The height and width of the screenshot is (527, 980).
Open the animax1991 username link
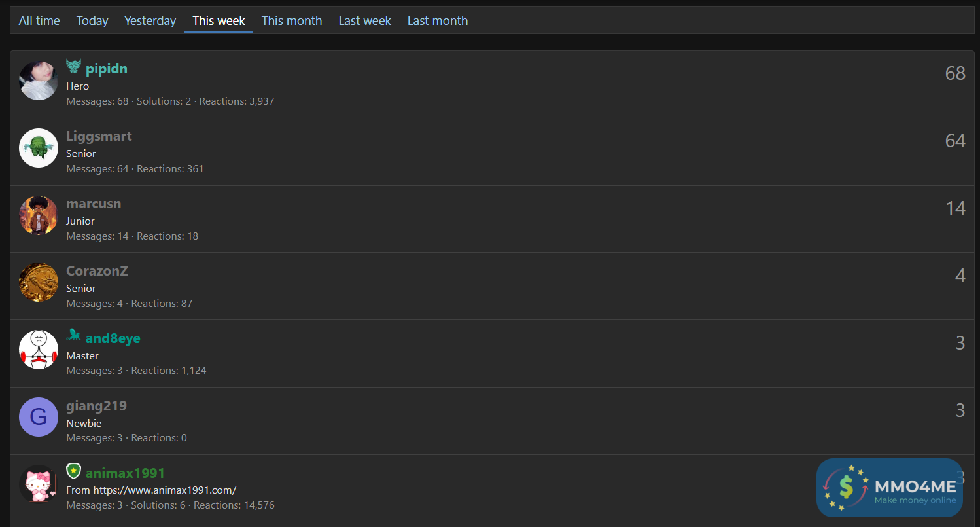tap(125, 473)
